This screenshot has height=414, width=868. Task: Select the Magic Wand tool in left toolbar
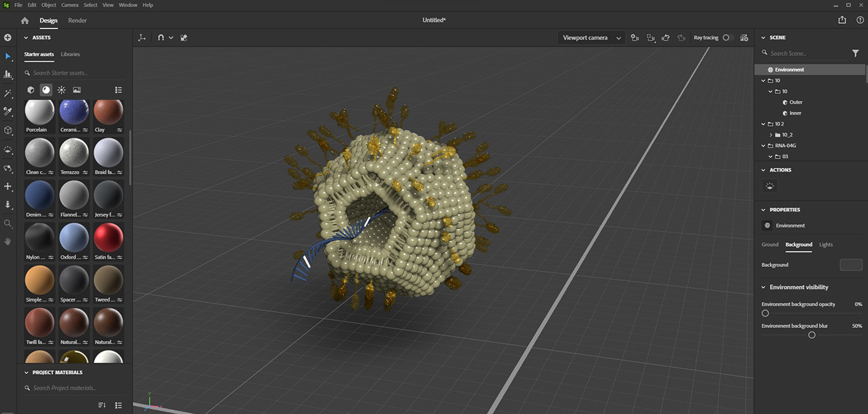pyautogui.click(x=8, y=93)
